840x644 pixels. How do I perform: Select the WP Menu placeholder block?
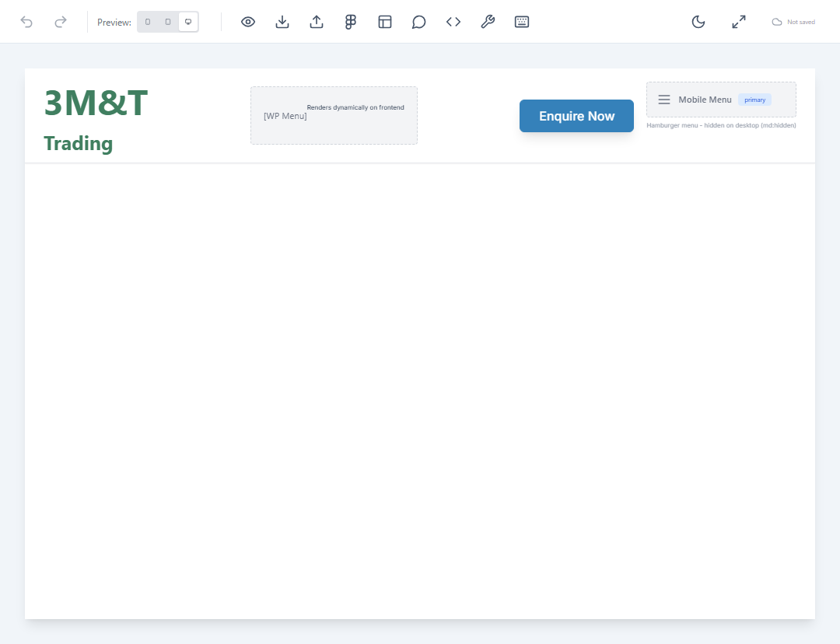coord(334,115)
